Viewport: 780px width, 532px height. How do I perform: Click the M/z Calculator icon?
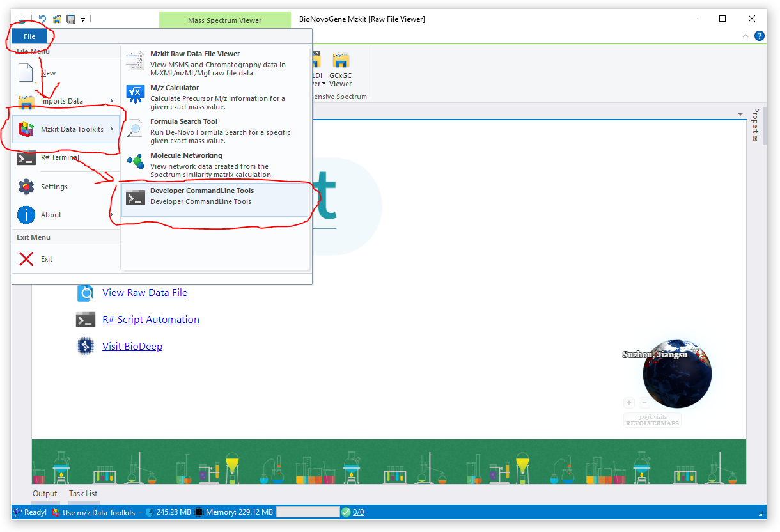[136, 94]
